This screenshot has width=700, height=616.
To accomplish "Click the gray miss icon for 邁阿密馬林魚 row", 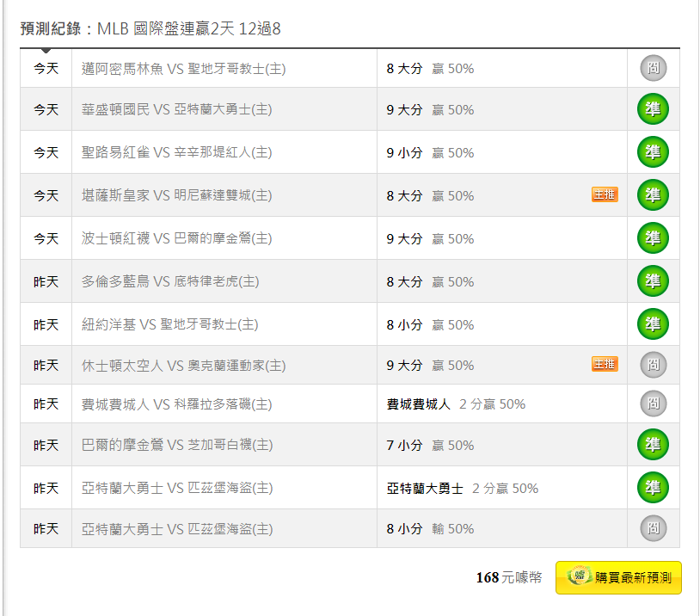I will click(653, 68).
